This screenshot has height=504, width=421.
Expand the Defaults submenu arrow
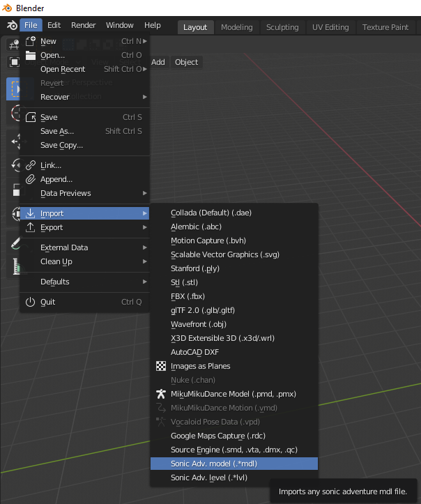coord(145,282)
